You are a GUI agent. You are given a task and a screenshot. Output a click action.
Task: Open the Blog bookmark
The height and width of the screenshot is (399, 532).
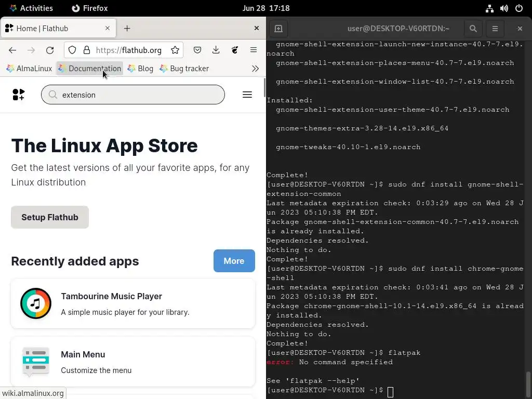(x=140, y=69)
